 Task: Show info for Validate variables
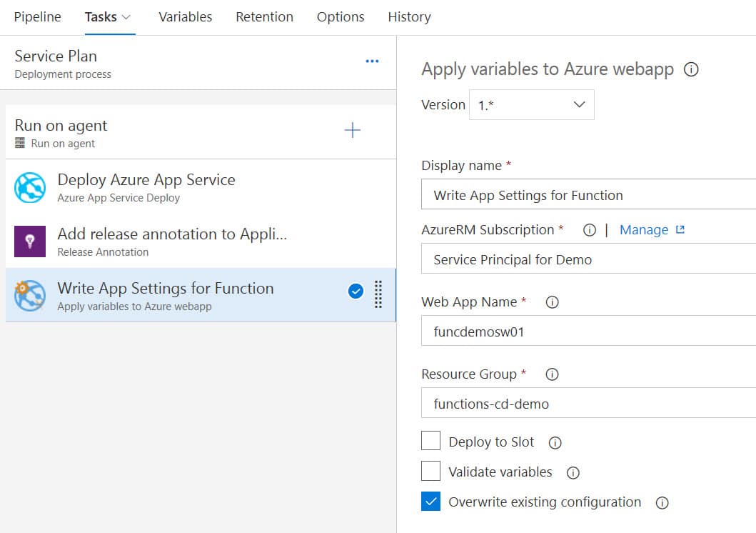coord(573,473)
